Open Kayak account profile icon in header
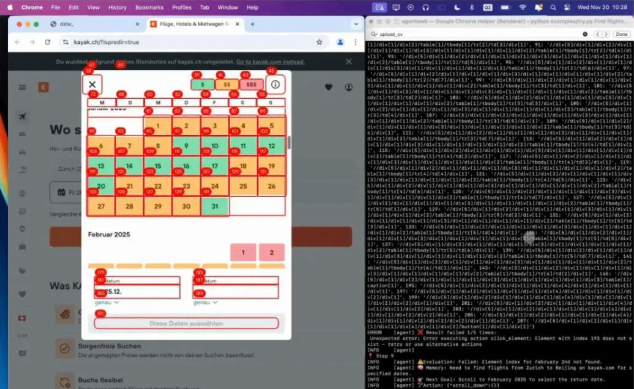 pos(349,87)
